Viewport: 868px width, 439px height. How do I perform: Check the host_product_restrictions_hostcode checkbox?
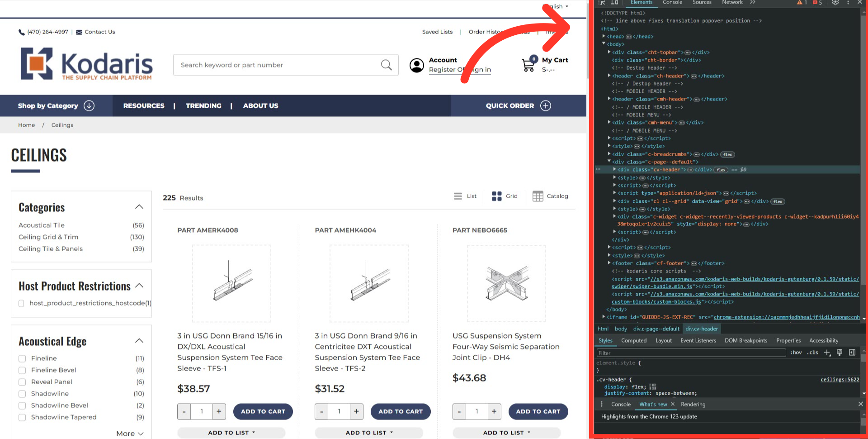coord(21,303)
